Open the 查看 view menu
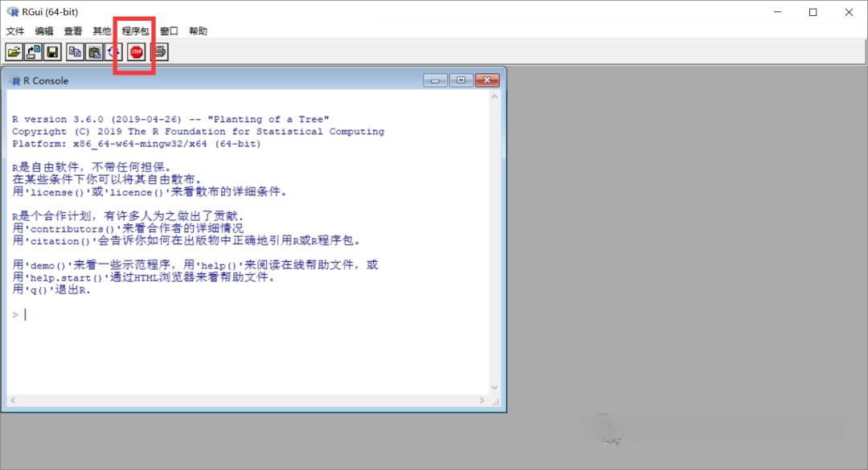Image resolution: width=868 pixels, height=470 pixels. point(73,31)
